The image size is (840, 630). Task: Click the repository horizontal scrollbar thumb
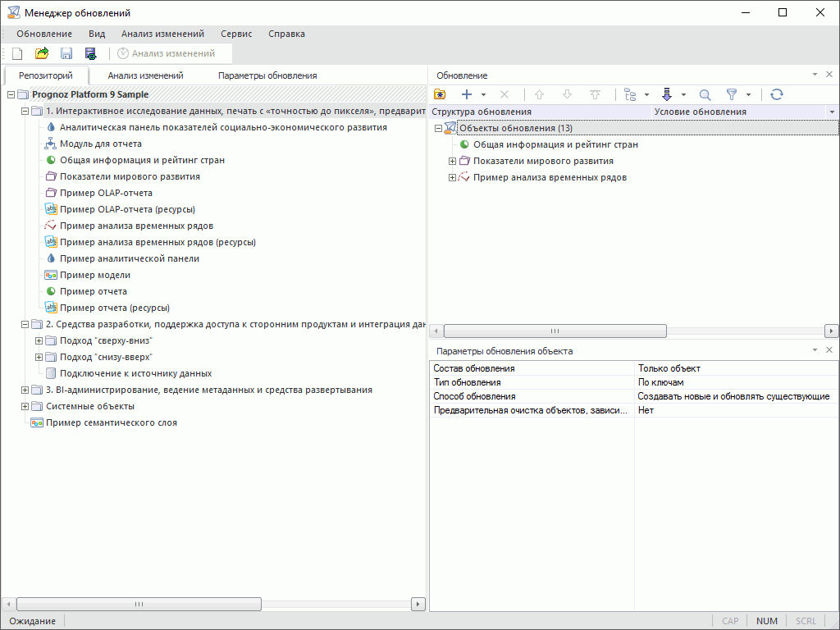[x=138, y=604]
